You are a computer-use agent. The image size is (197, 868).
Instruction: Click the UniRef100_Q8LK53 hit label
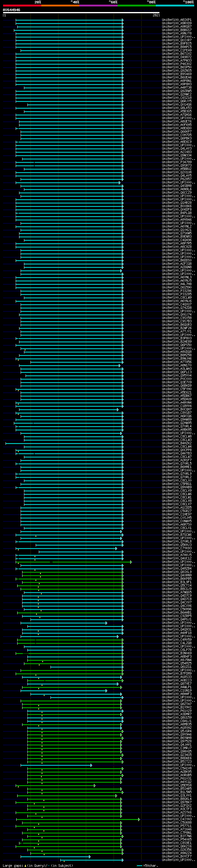tap(177, 108)
